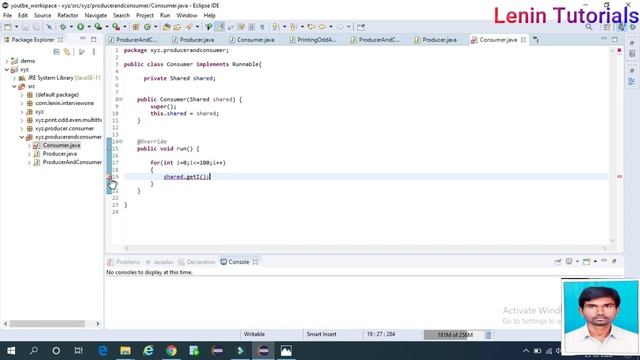Open the Navigate menu

96,15
